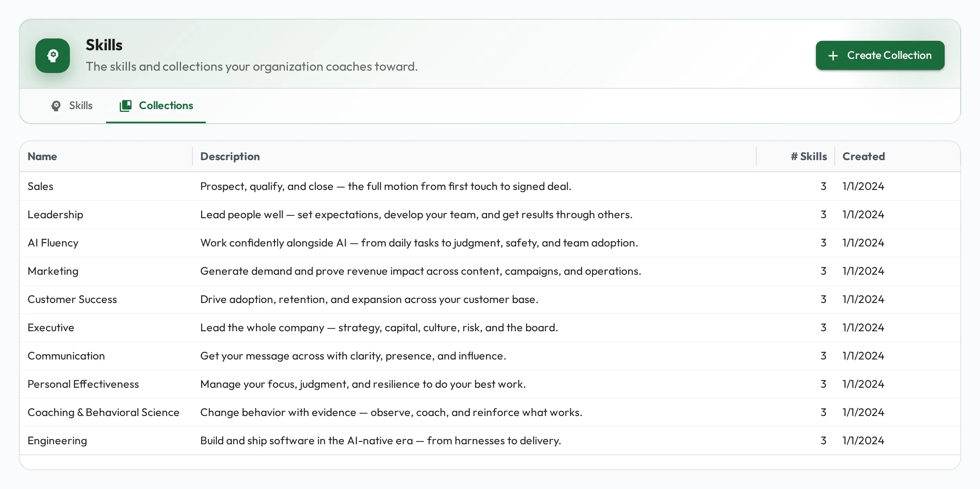This screenshot has height=489, width=980.
Task: Click description 'Drive adoption, retention, and expansion'
Action: [369, 299]
